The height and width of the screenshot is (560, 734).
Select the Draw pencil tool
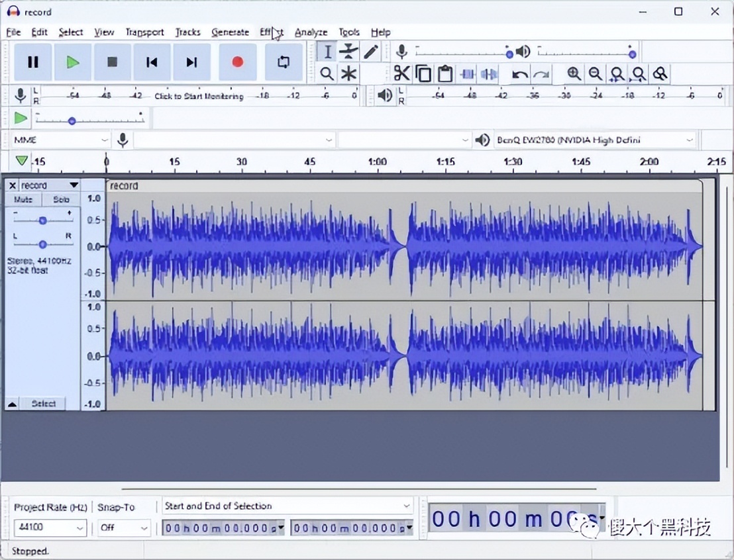370,52
